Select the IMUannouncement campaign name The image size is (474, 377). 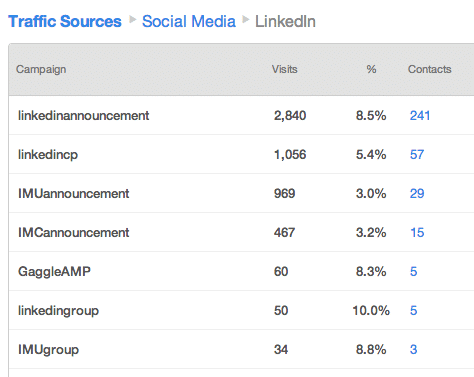(73, 193)
